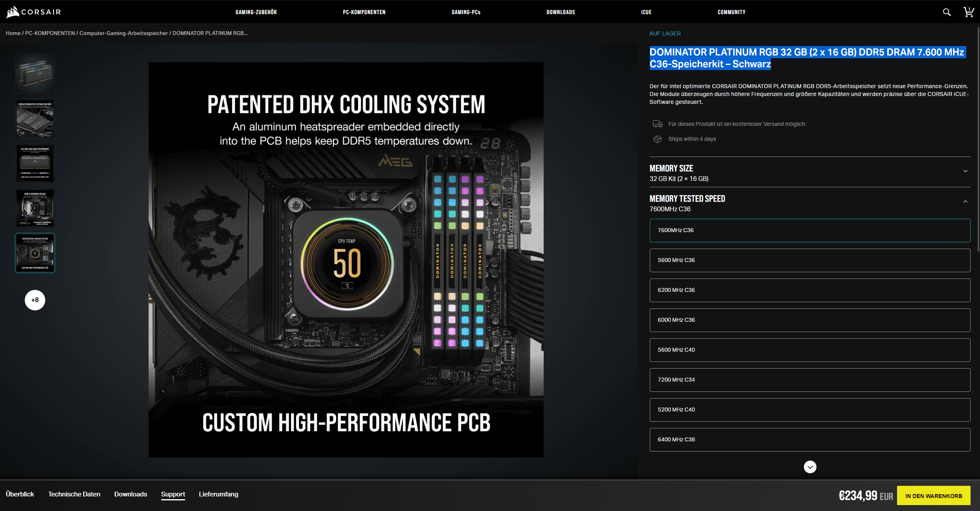Switch to Technische Daten tab

(74, 494)
